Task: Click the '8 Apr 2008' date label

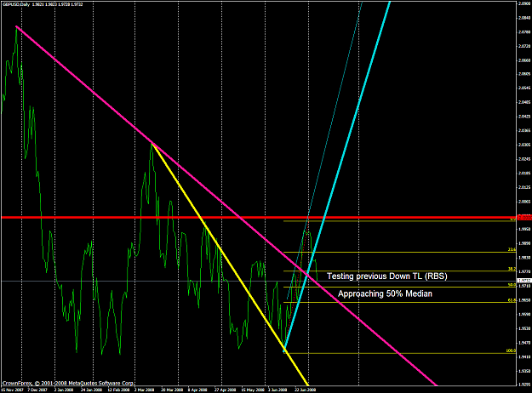Action: tap(197, 390)
